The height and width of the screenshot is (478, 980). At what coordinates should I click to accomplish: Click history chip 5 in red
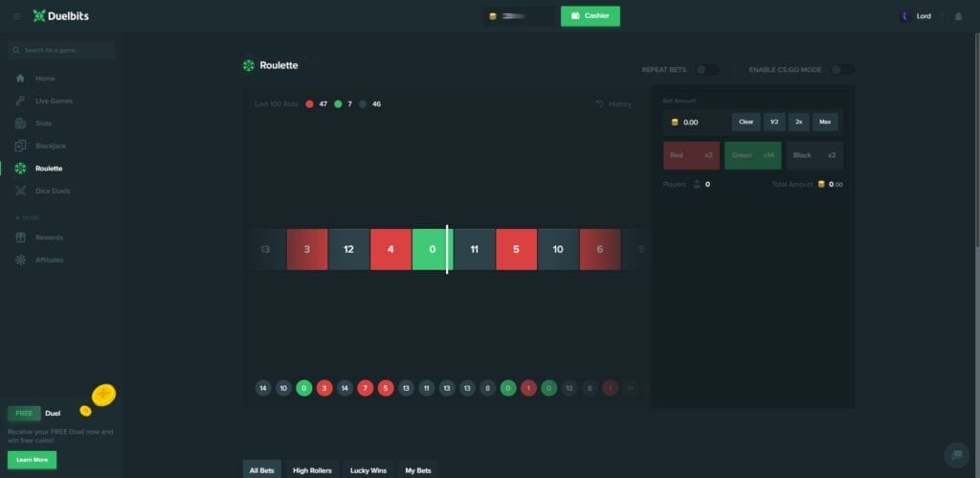click(386, 389)
